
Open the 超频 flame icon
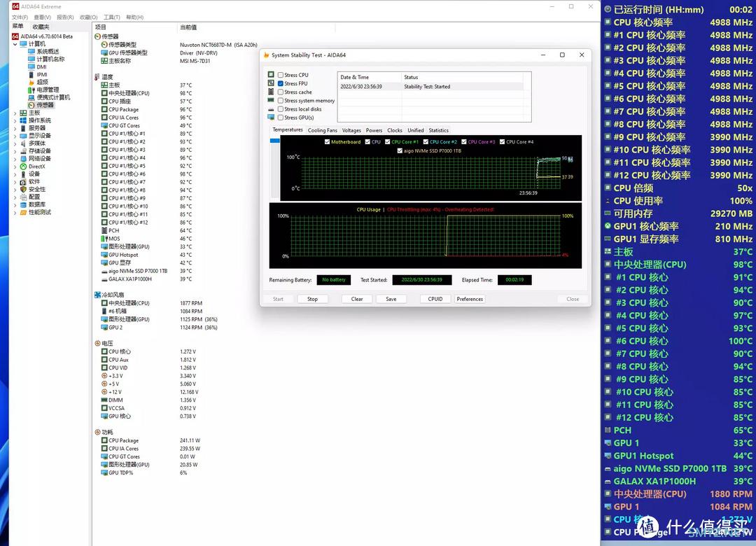coord(31,82)
